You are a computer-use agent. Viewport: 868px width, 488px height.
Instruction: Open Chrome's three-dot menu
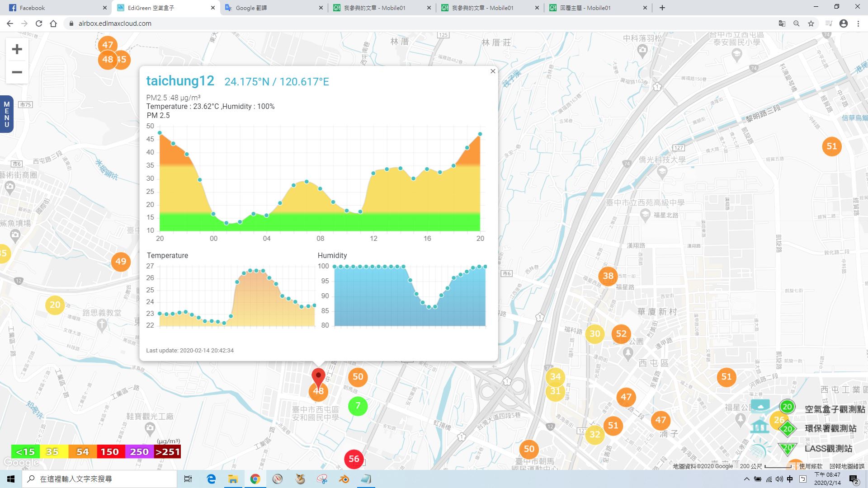pyautogui.click(x=858, y=23)
